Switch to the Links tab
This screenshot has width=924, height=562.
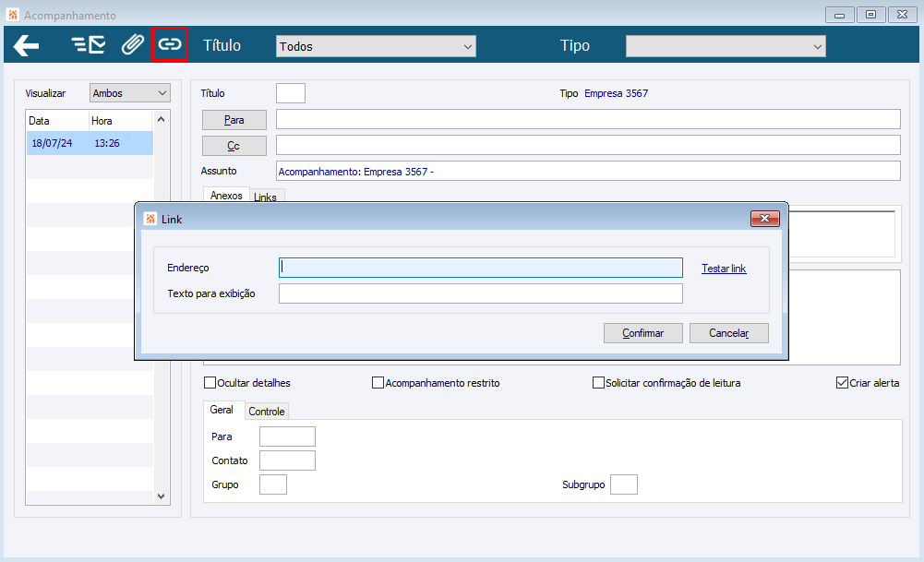(x=265, y=197)
